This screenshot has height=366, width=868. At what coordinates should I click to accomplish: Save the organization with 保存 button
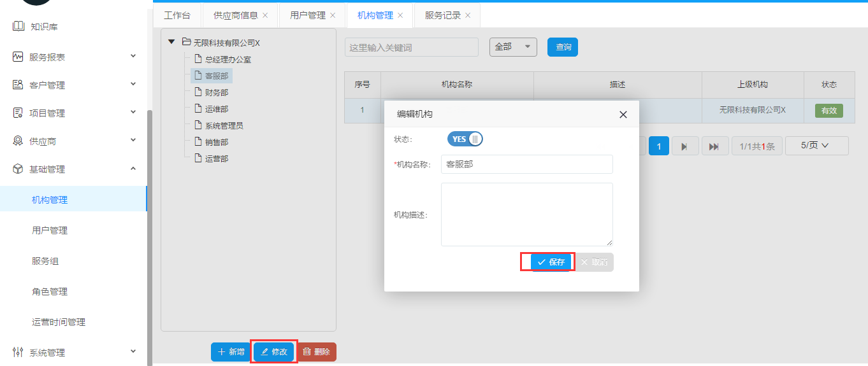551,262
